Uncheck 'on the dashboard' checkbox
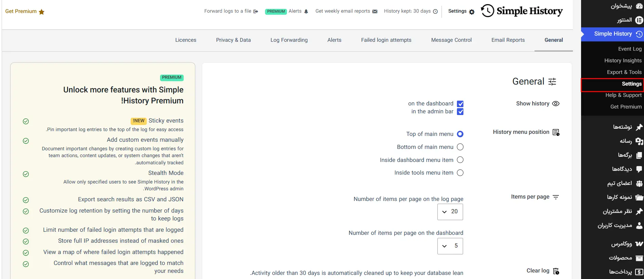644x279 pixels. tap(460, 104)
